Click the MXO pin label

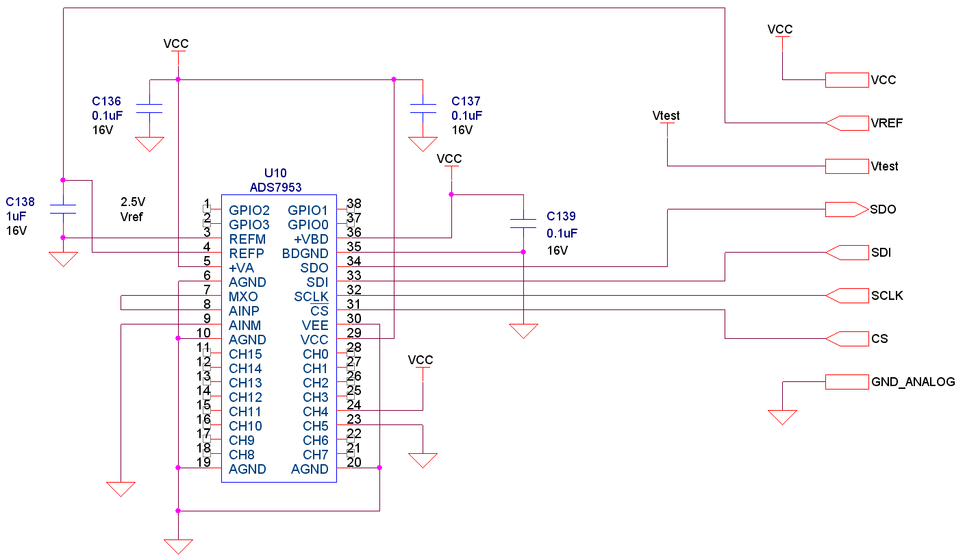[243, 296]
